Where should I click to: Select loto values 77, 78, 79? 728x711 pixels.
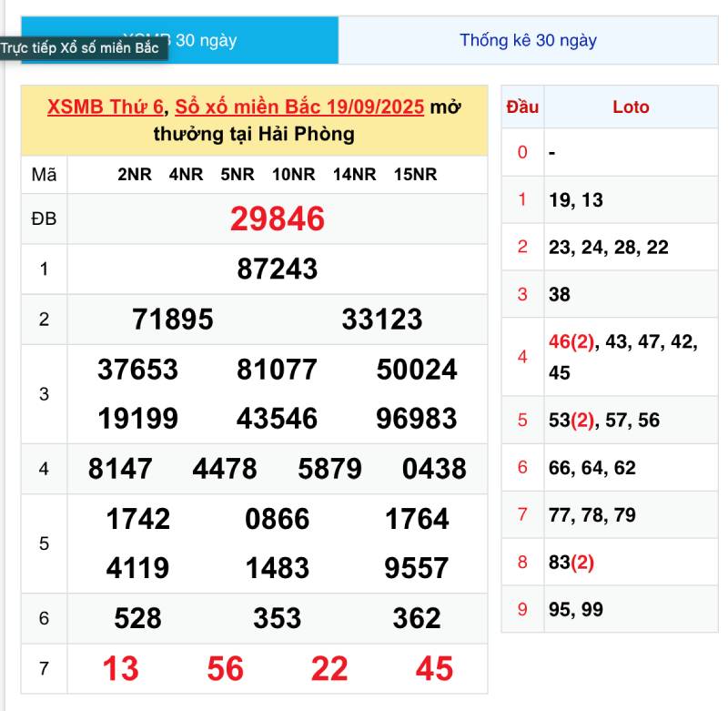click(x=592, y=515)
